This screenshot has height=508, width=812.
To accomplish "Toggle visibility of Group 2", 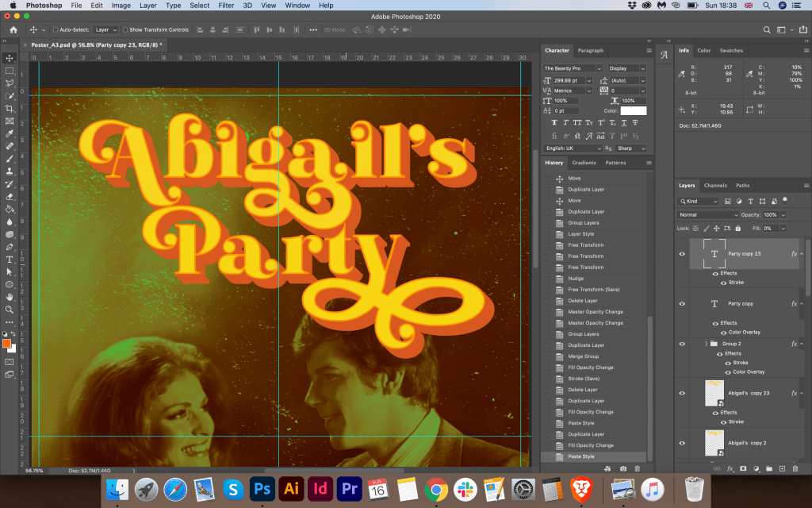I will [682, 344].
